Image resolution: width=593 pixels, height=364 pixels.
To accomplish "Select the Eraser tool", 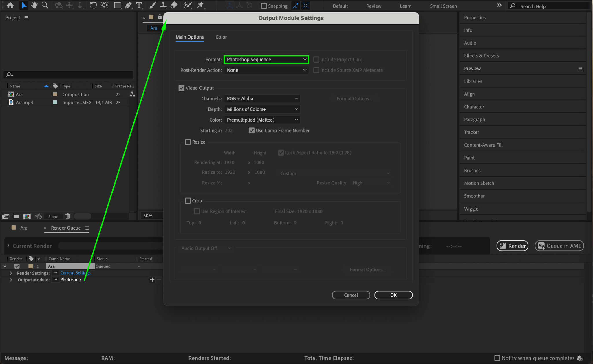I will point(174,5).
